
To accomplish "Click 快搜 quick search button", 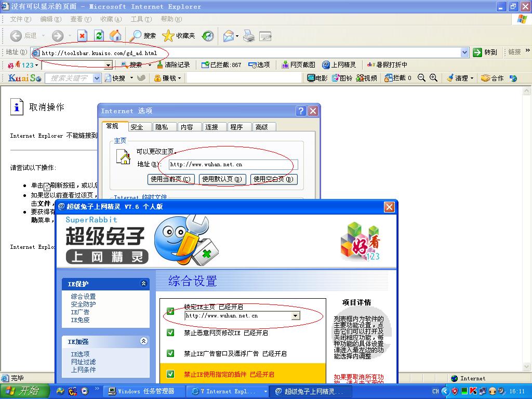I will point(115,78).
